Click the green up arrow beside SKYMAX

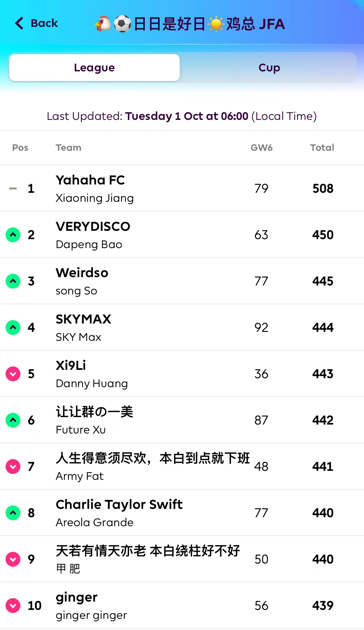pos(13,328)
